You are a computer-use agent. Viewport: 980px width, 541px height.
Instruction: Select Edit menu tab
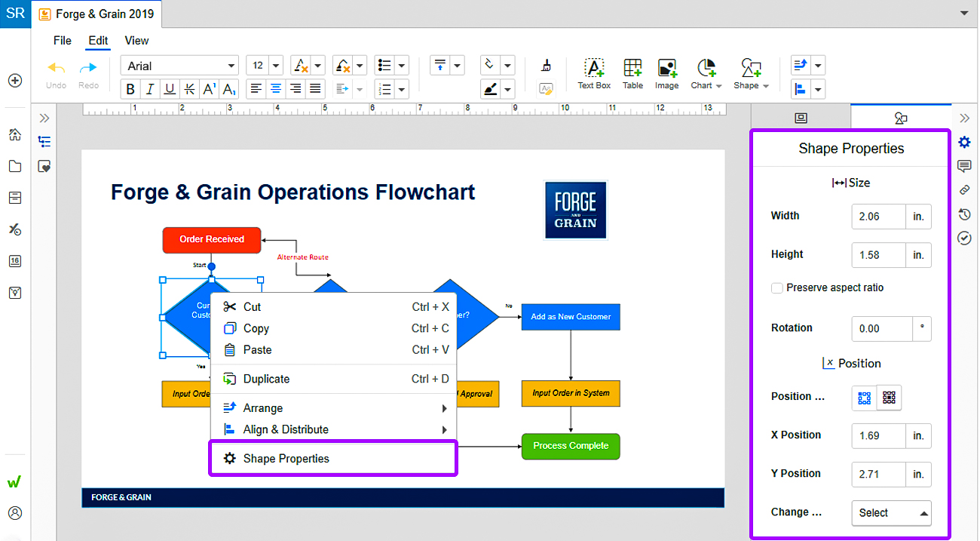tap(98, 41)
